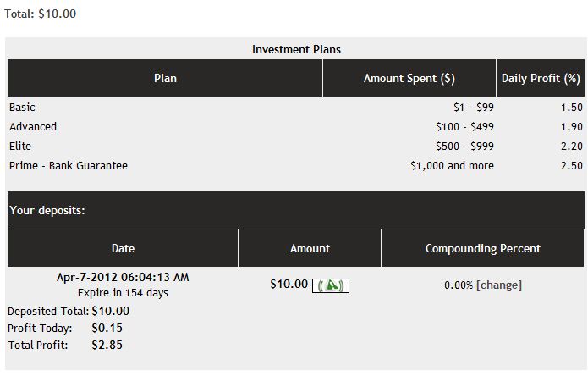Click the Compounding Percent column header
Viewport: 588px width, 376px height.
coord(482,249)
